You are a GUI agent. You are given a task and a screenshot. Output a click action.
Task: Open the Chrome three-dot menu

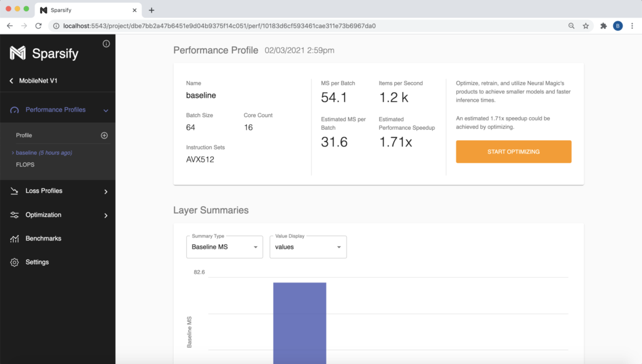[x=632, y=26]
